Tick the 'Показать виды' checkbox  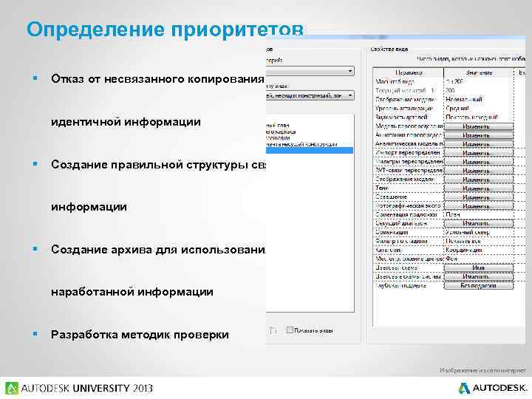click(x=290, y=330)
